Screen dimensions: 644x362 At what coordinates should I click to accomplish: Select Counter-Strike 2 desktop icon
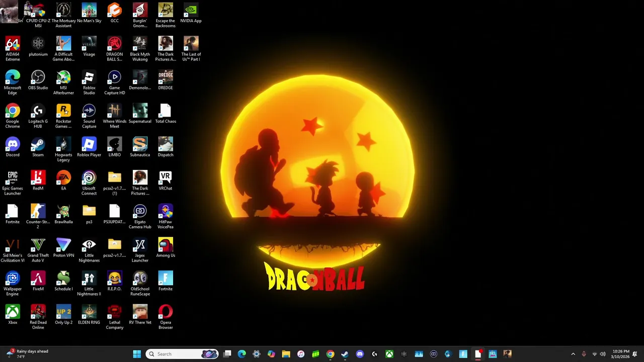(x=38, y=216)
